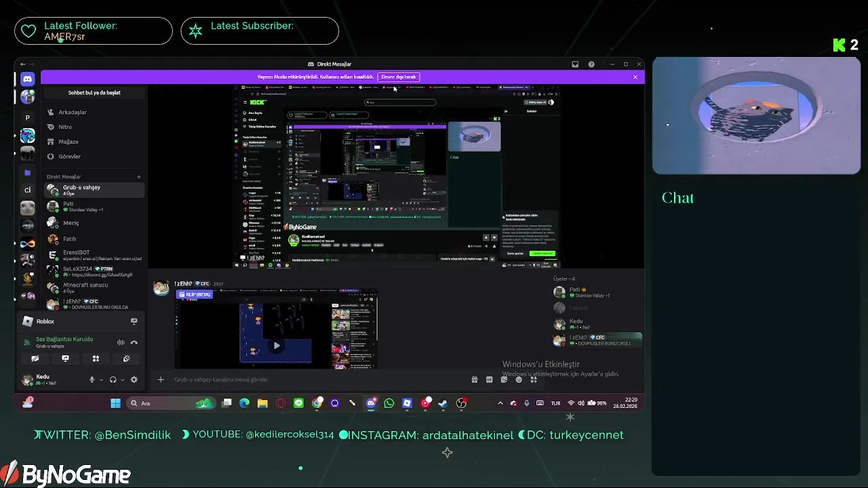The width and height of the screenshot is (868, 488).
Task: Open the GIF picker in message bar
Action: click(489, 380)
